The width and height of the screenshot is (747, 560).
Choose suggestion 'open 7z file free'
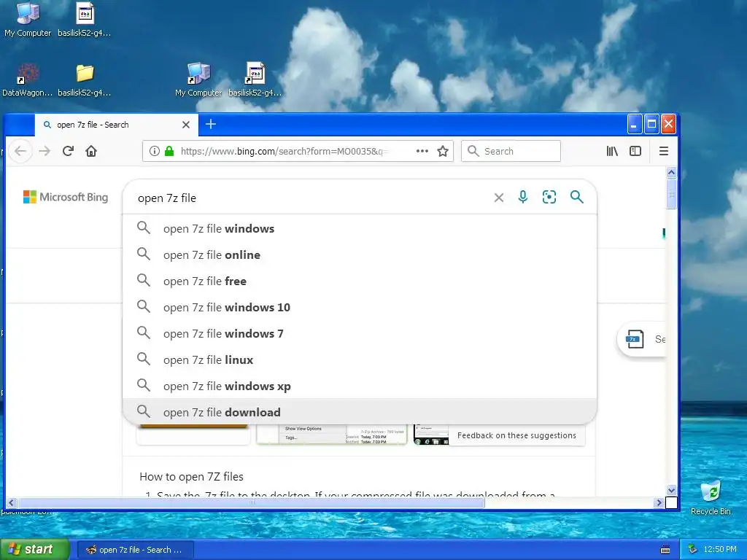coord(360,281)
